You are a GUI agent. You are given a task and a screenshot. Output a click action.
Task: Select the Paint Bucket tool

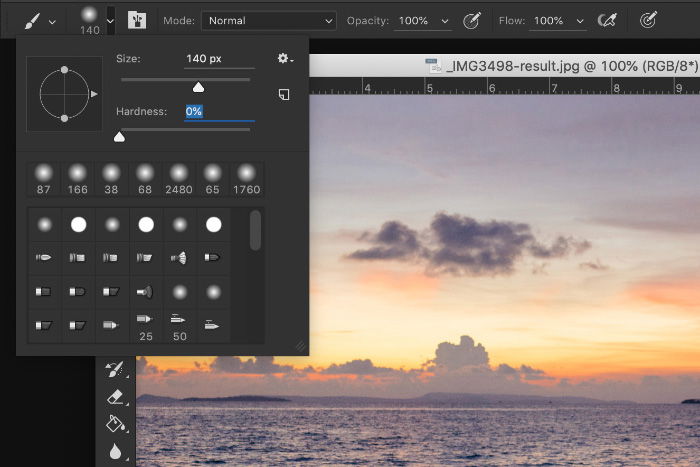tap(116, 424)
